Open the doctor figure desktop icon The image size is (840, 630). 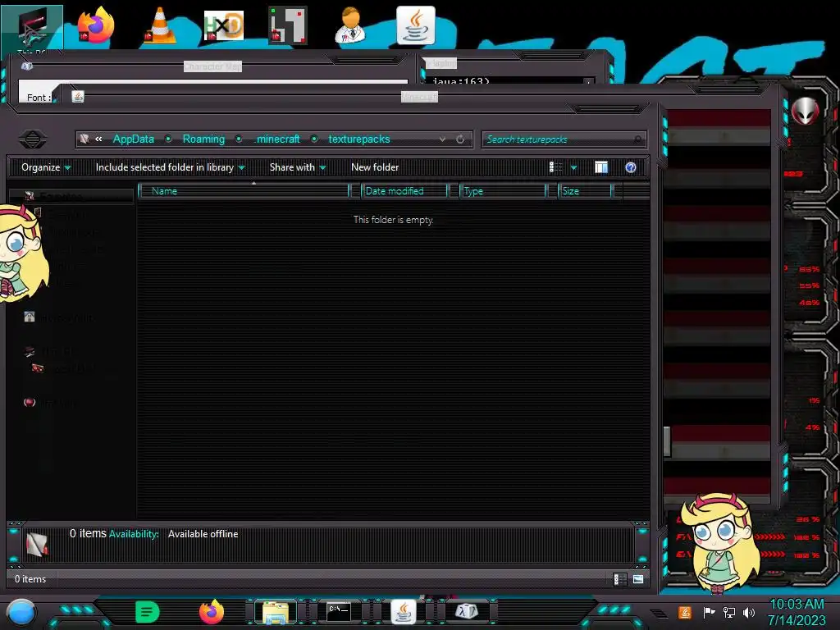pyautogui.click(x=351, y=25)
